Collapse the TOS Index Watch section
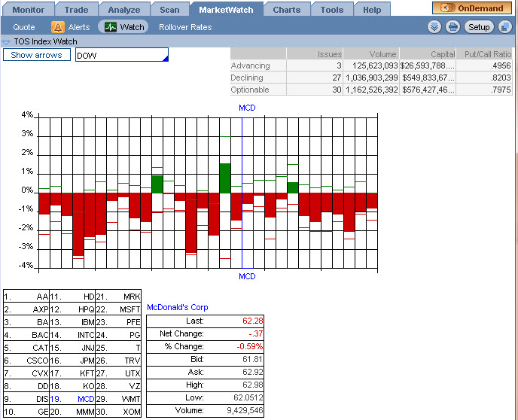The width and height of the screenshot is (518, 420). (6, 42)
